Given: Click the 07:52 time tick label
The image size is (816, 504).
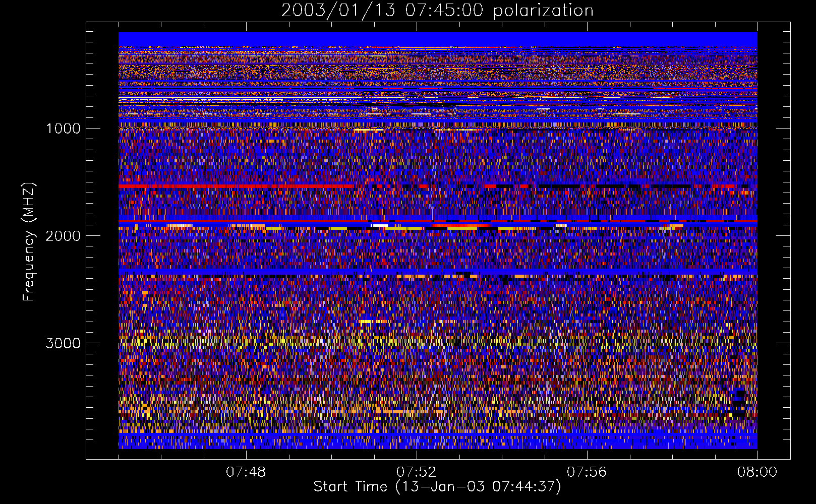Looking at the screenshot, I should (x=416, y=472).
